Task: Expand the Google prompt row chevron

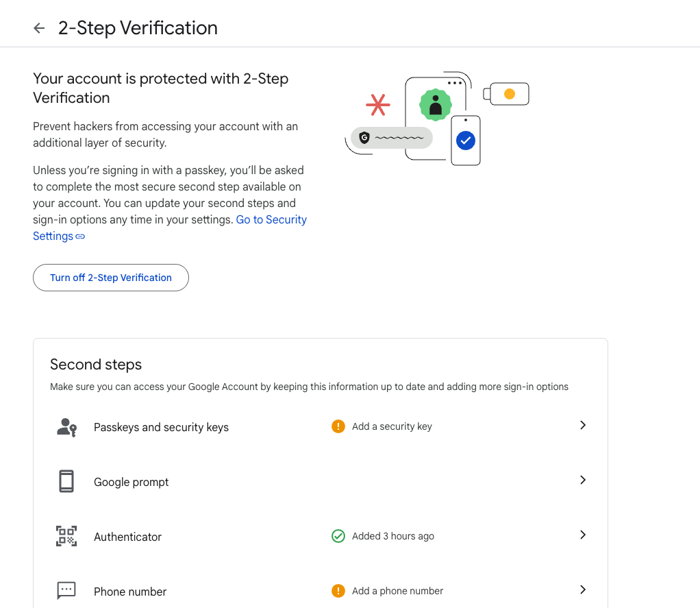Action: pyautogui.click(x=583, y=481)
